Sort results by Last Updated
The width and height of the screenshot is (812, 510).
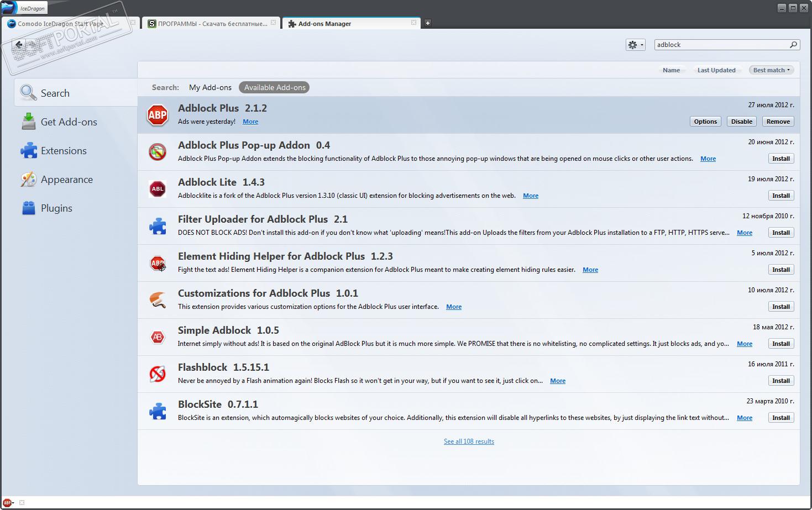716,70
